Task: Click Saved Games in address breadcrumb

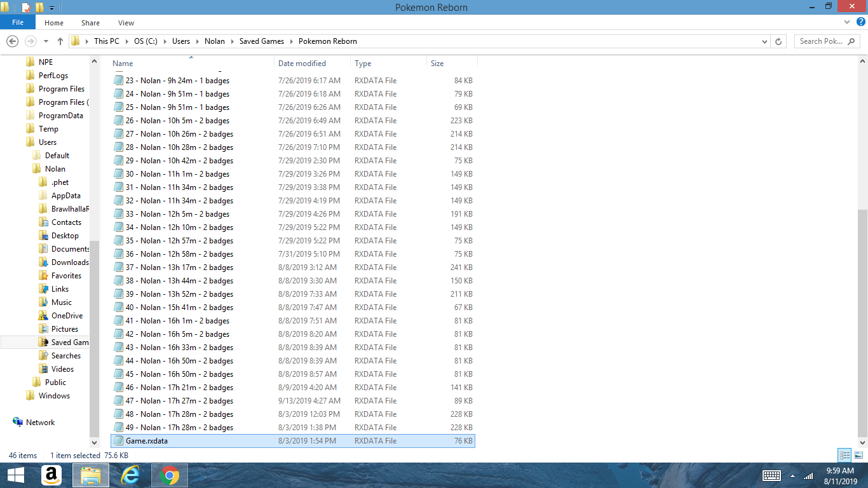Action: (261, 41)
